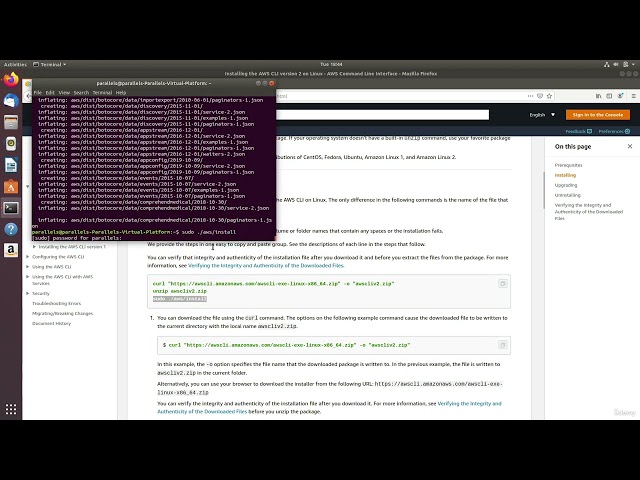Viewport: 640px width, 480px height.
Task: Open the Preferences link in AWS header
Action: [x=614, y=131]
